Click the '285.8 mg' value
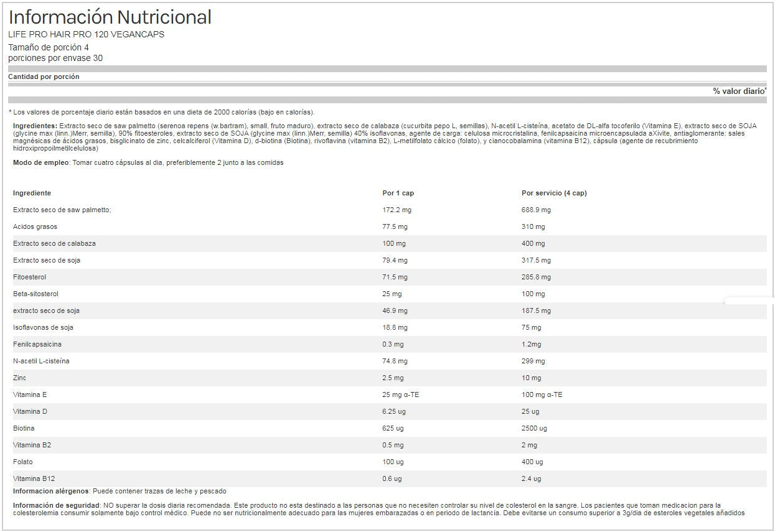This screenshot has width=775, height=532. (536, 277)
